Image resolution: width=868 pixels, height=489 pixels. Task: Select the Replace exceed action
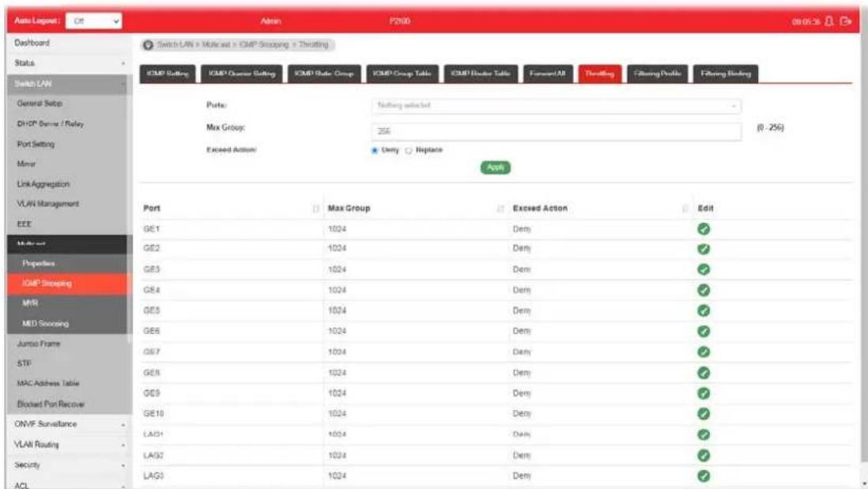coord(409,150)
